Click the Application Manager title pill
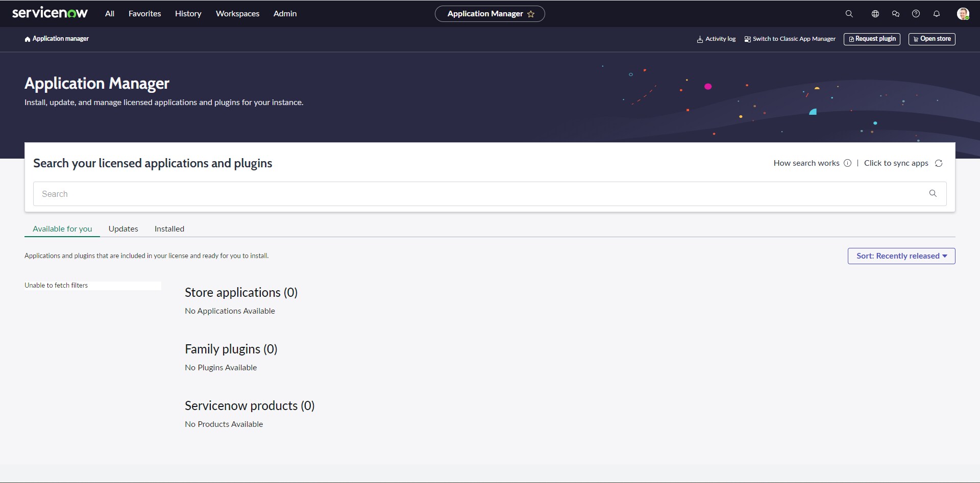This screenshot has width=980, height=483. (490, 14)
